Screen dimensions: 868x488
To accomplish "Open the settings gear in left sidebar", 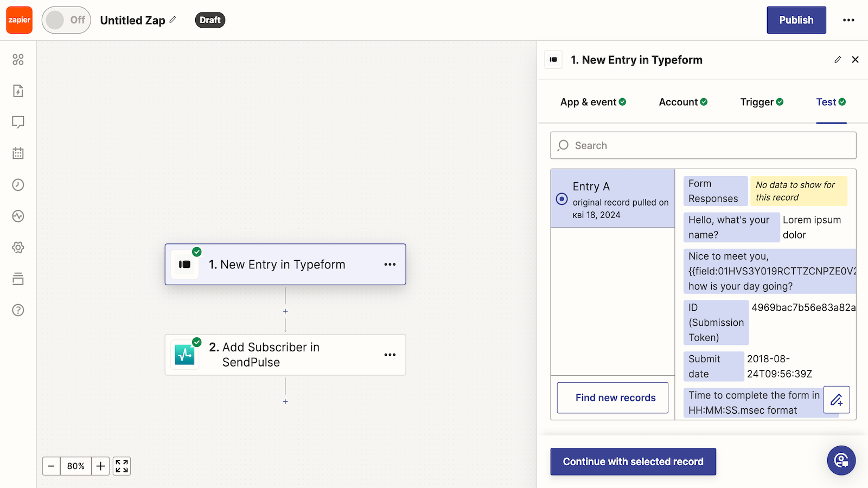I will tap(18, 247).
